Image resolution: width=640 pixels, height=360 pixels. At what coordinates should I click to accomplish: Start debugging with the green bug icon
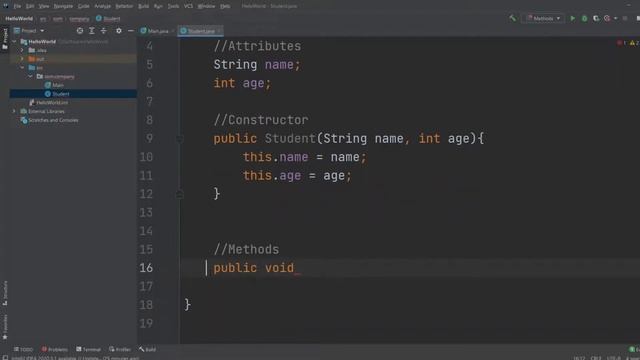(584, 18)
